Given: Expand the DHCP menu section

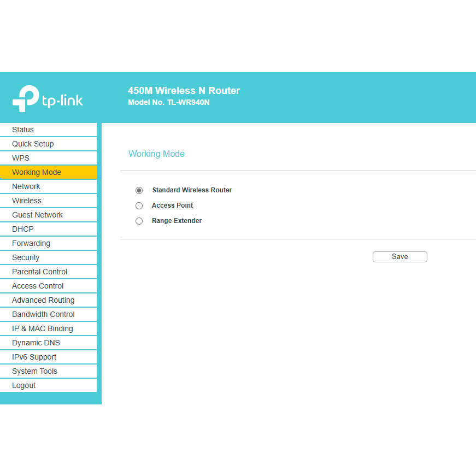Looking at the screenshot, I should [23, 229].
